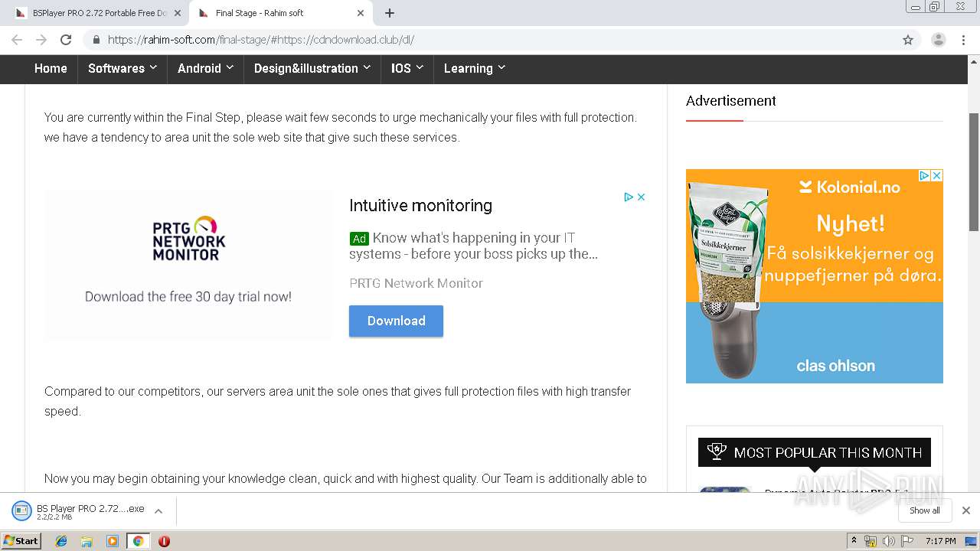Click the browser forward arrow

(41, 40)
